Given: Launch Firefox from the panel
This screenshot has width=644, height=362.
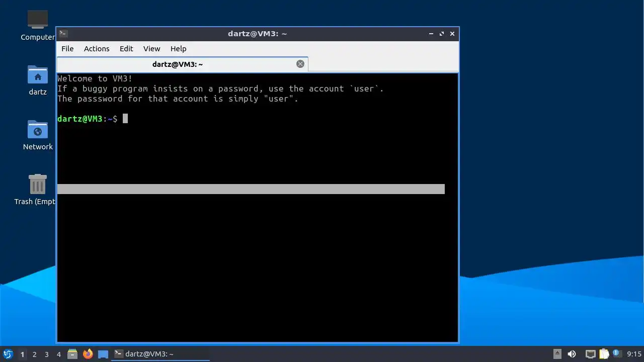Looking at the screenshot, I should [88, 354].
